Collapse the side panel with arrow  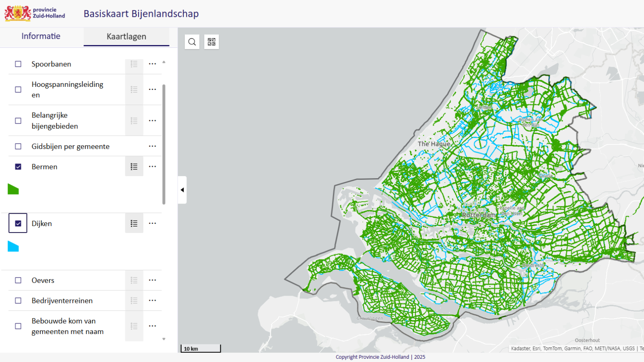[182, 190]
